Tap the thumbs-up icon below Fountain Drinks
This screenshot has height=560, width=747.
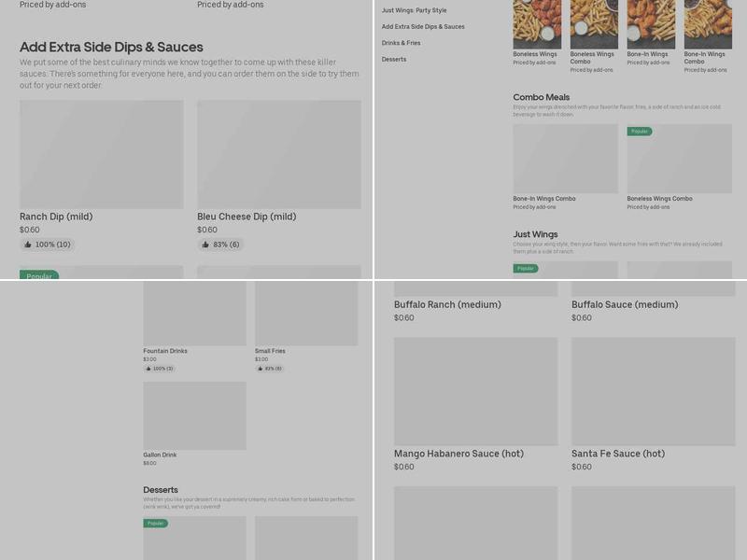tap(148, 369)
